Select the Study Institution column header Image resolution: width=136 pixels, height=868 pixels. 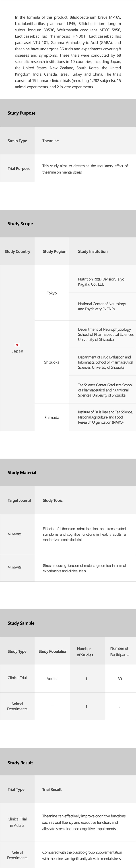[x=93, y=251]
